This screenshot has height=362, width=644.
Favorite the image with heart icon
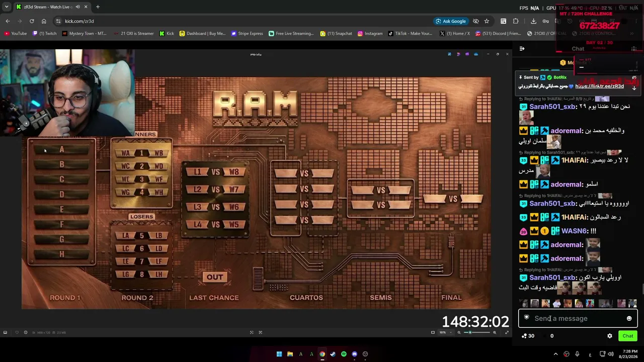click(17, 332)
